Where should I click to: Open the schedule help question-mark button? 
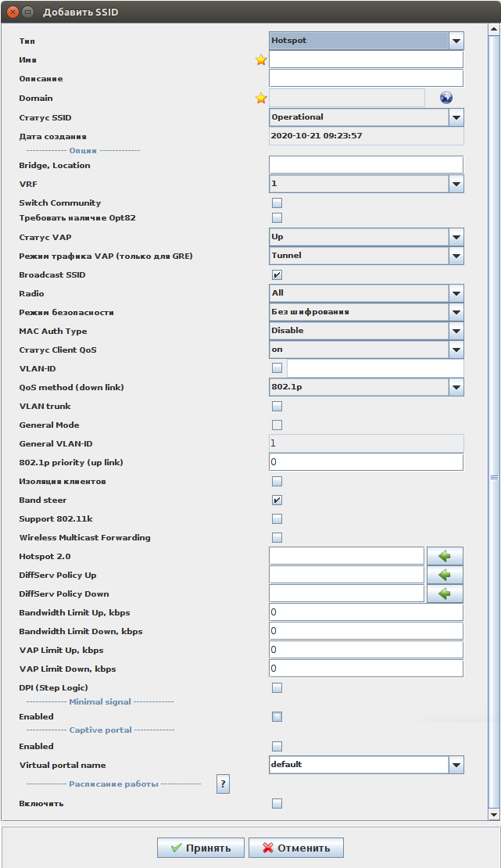point(223,784)
